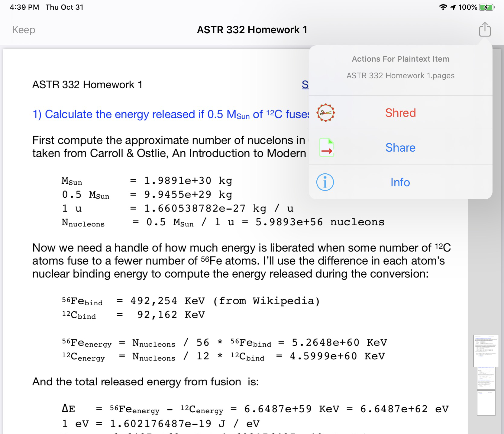
Task: Choose Shred from the actions menu
Action: click(x=400, y=113)
